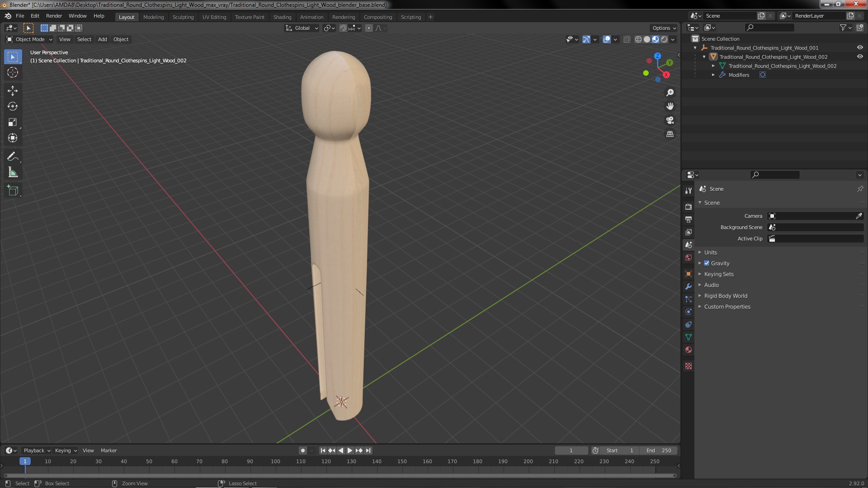The image size is (868, 488).
Task: Open the Render properties tab
Action: coord(689,206)
